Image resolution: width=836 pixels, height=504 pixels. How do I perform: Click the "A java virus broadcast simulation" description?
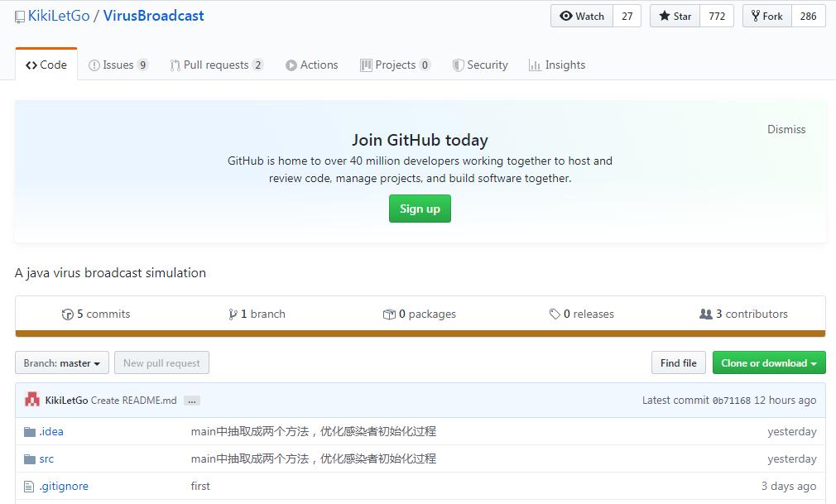pos(110,272)
